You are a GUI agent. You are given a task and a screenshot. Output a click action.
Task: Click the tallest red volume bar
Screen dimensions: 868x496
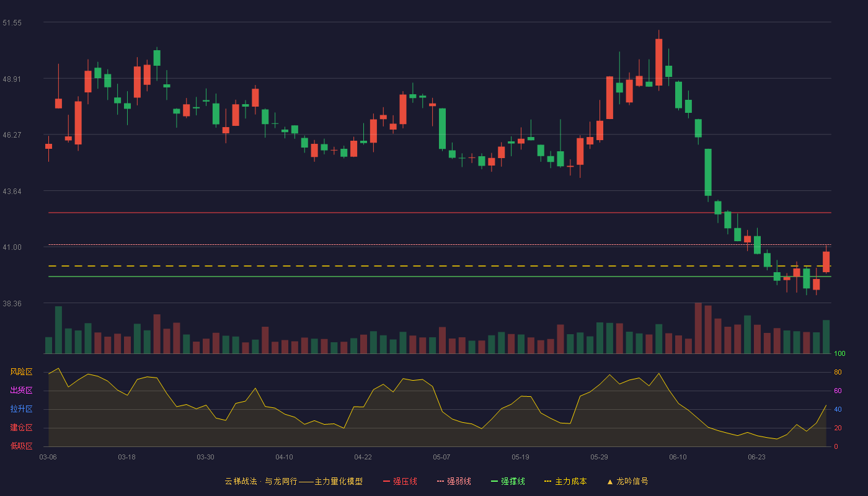click(698, 328)
